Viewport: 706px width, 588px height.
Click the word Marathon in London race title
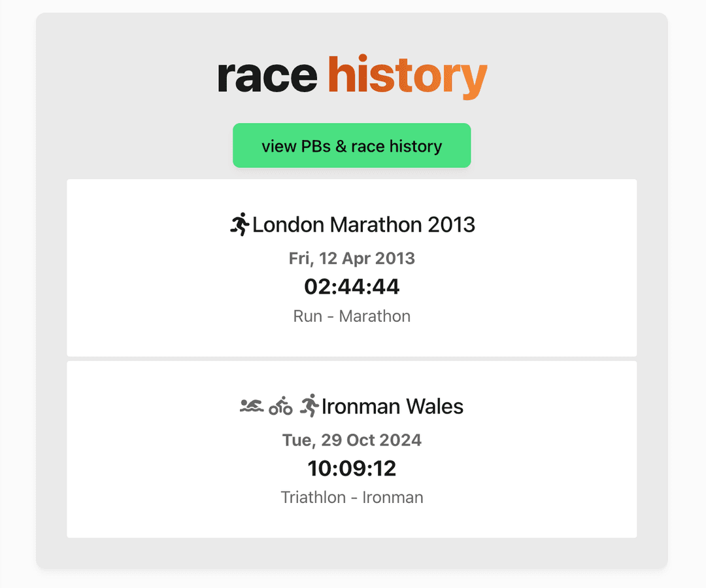tap(376, 225)
